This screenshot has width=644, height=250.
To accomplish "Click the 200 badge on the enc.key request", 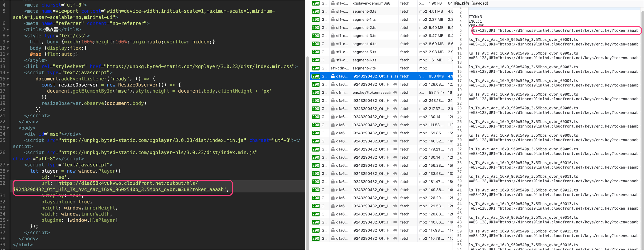I will click(315, 93).
